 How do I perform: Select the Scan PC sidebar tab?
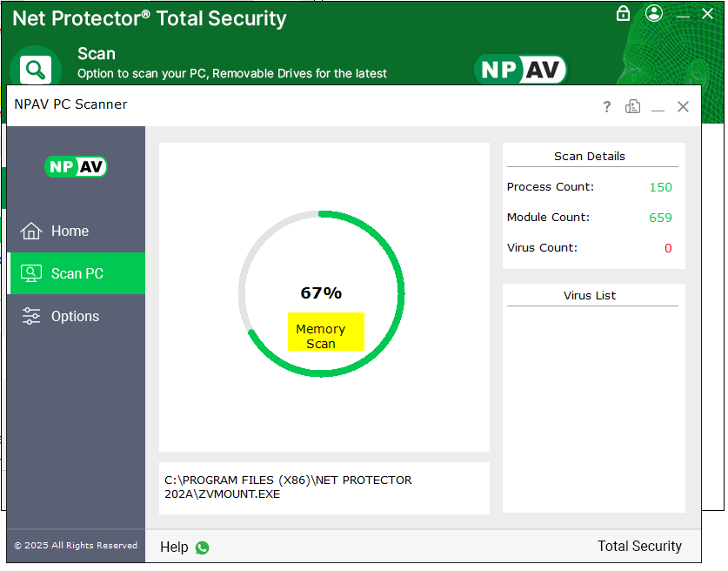point(77,273)
